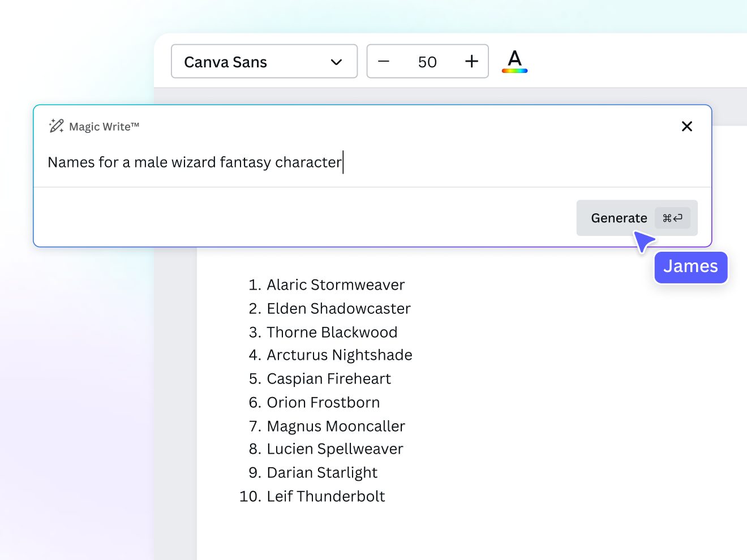Click the minus icon to decrease font size
This screenshot has width=747, height=560.
(x=385, y=61)
